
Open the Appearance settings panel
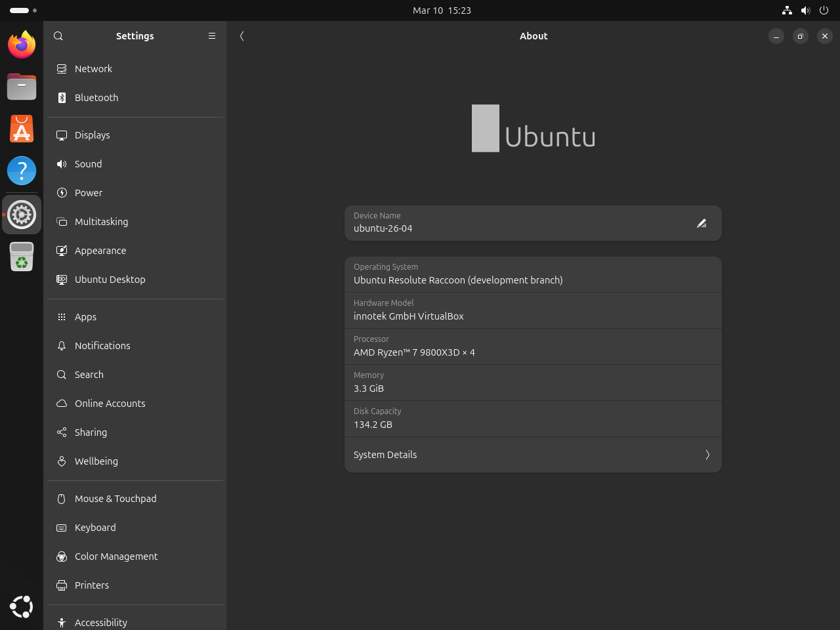[100, 250]
